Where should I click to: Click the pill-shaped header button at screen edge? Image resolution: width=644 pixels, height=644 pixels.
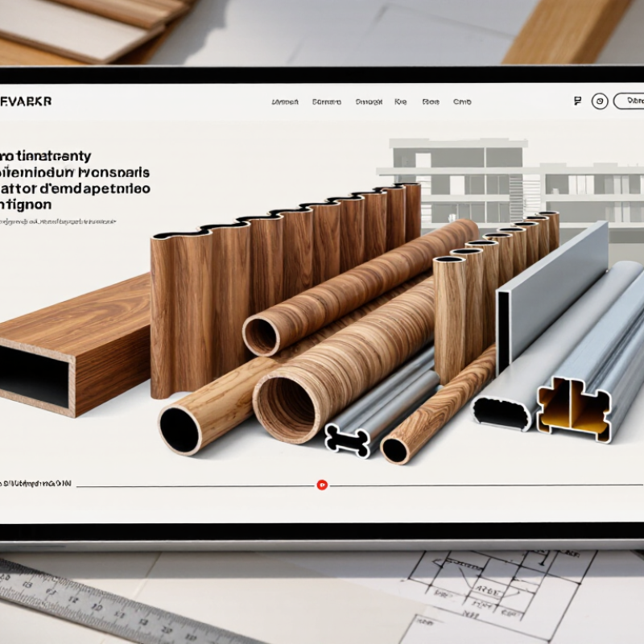629,101
